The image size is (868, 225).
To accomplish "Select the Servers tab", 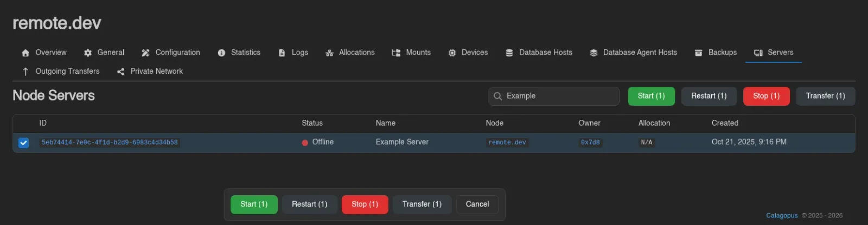I will click(x=774, y=53).
